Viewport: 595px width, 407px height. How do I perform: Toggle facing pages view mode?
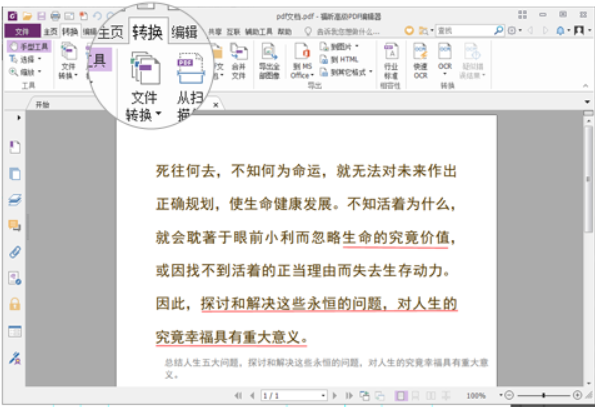pyautogui.click(x=431, y=396)
